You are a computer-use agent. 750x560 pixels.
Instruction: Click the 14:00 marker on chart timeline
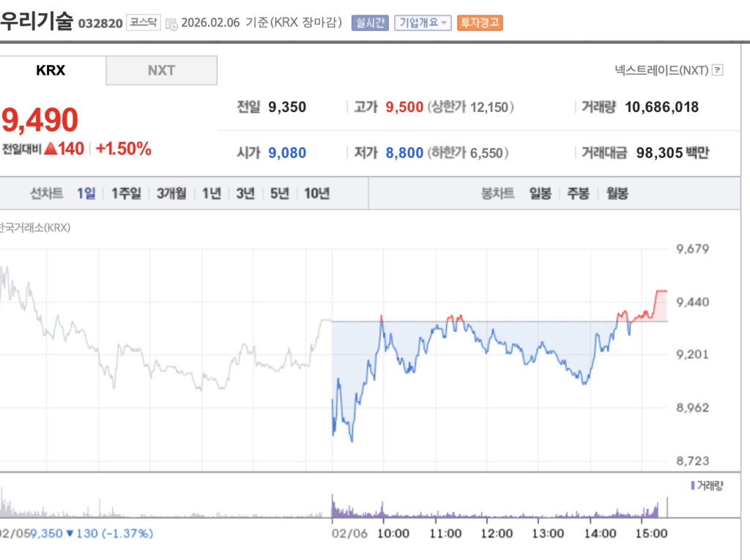[600, 533]
